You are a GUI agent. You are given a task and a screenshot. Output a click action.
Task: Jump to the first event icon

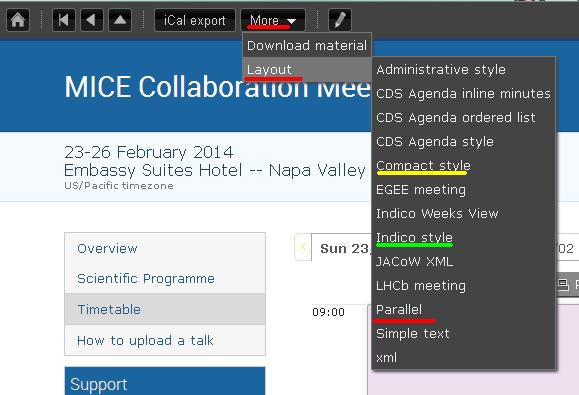pyautogui.click(x=64, y=20)
